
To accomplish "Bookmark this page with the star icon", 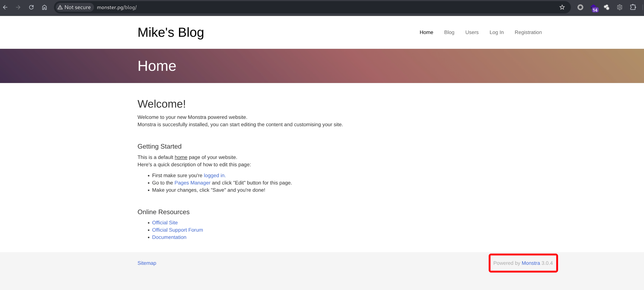I will point(562,7).
